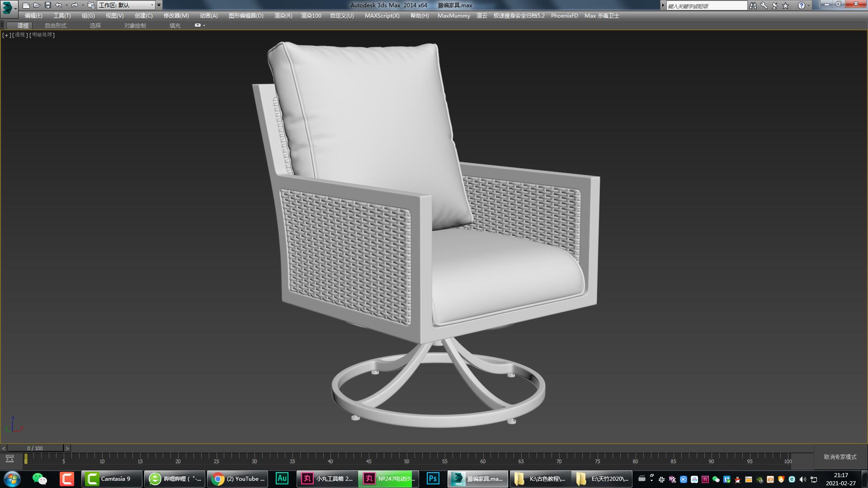Open the Help dropdown arrow in InfoCenter
This screenshot has height=488, width=868.
pyautogui.click(x=807, y=5)
